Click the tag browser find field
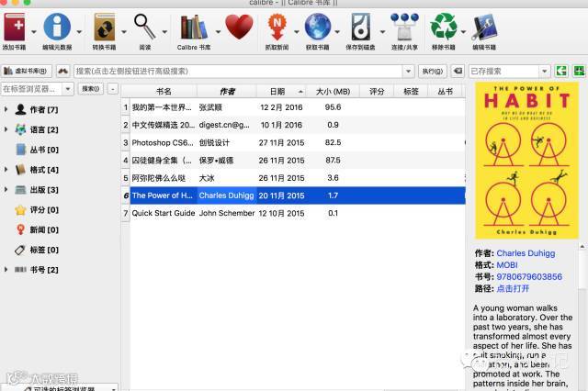This screenshot has height=391, width=588. tap(31, 89)
